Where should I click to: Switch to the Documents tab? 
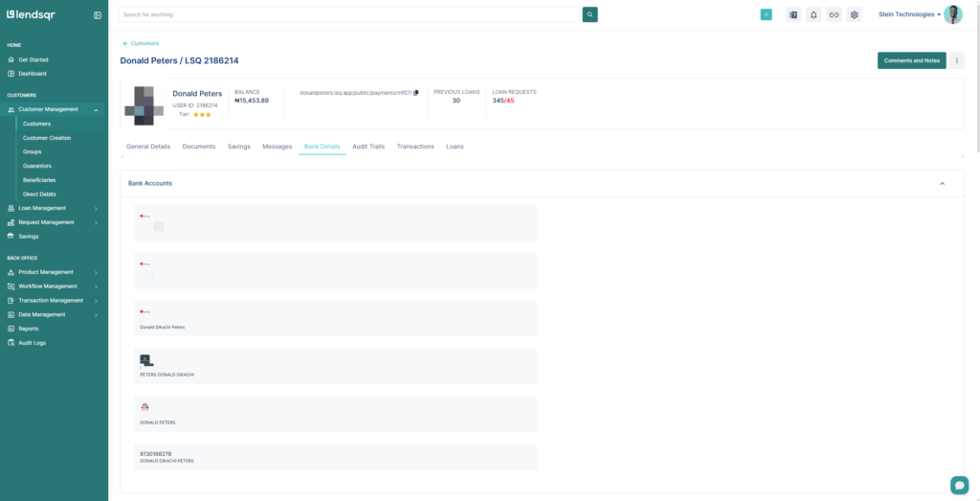[x=199, y=147]
